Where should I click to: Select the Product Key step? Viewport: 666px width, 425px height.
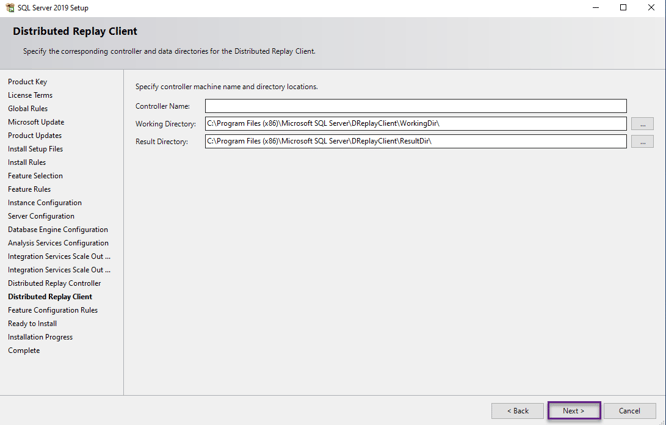[27, 82]
